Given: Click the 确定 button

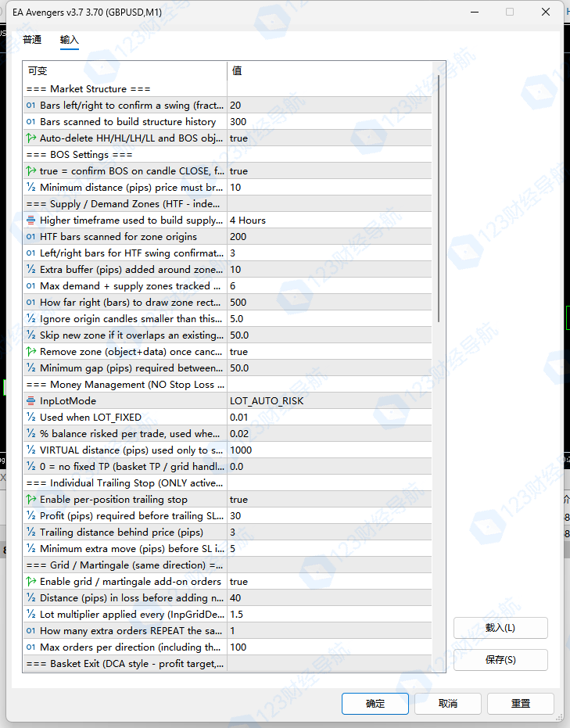Looking at the screenshot, I should pyautogui.click(x=375, y=704).
